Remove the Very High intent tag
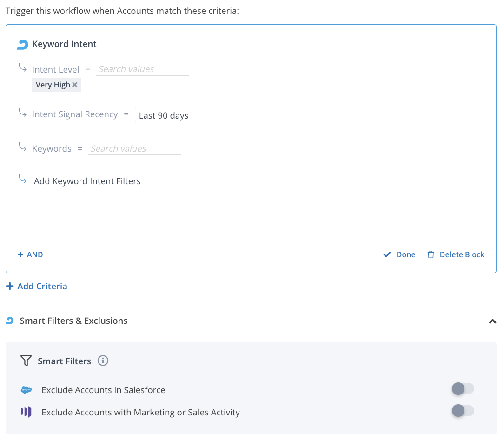The image size is (504, 441). pos(75,85)
